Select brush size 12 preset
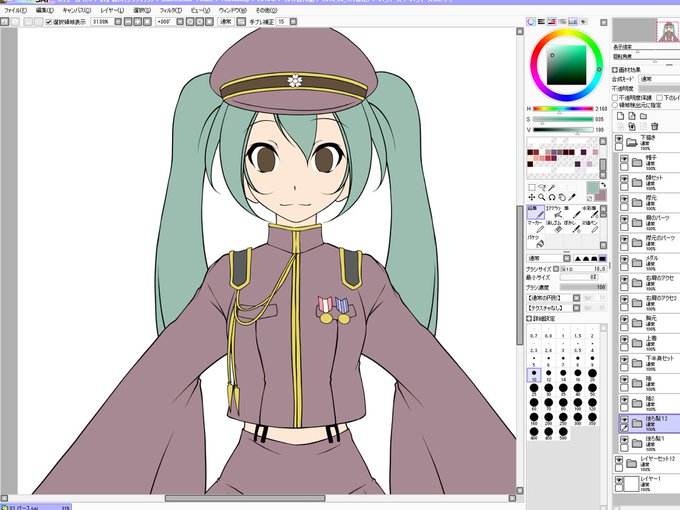Screen dimensions: 680x510 pyautogui.click(x=549, y=375)
